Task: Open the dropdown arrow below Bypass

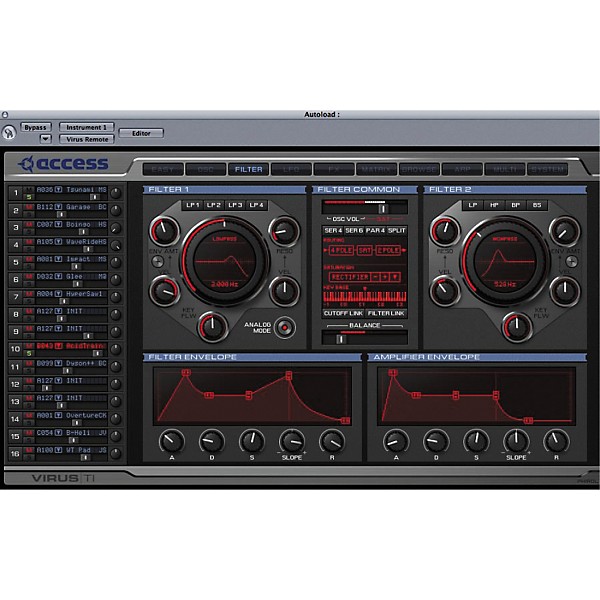Action: click(46, 139)
